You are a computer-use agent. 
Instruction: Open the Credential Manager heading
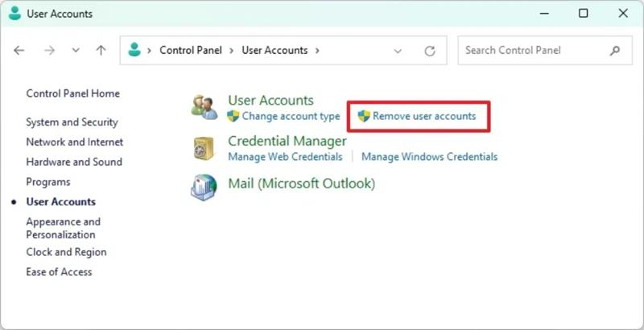287,141
